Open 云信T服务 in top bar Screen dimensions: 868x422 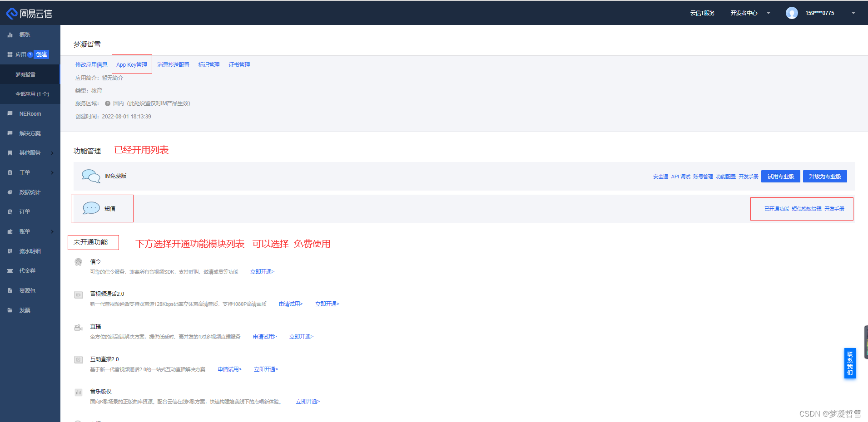coord(703,13)
